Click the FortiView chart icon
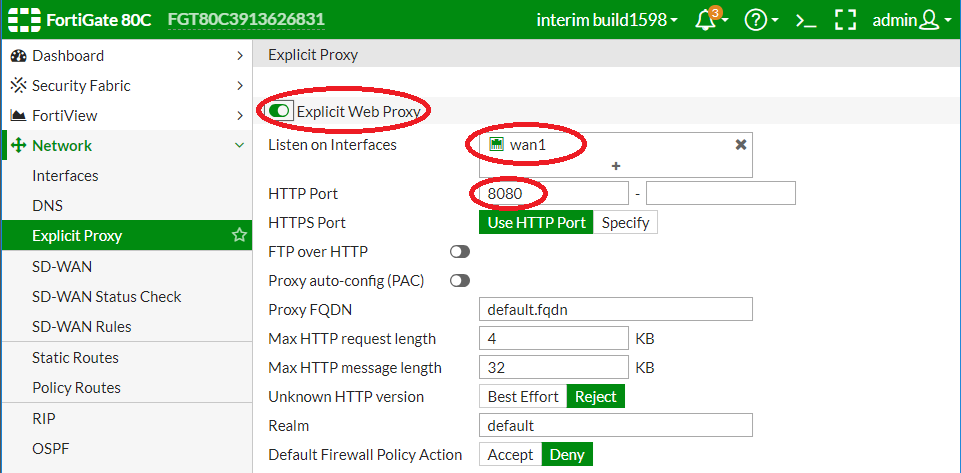The image size is (961, 473). 19,116
